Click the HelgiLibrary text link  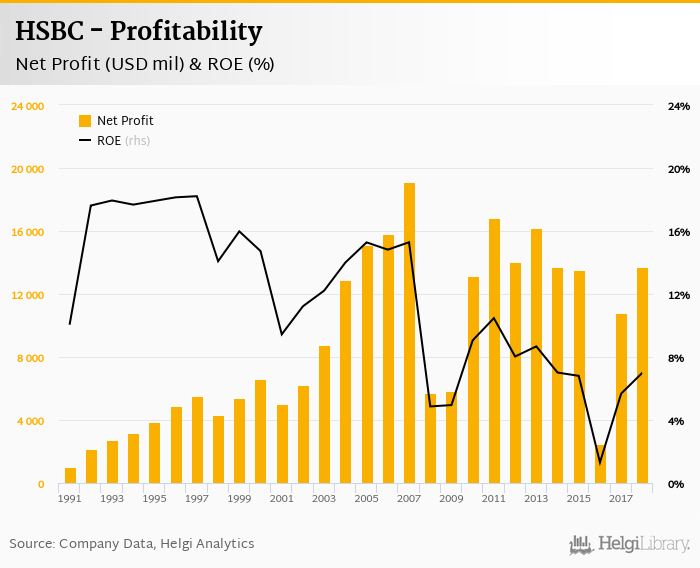643,544
